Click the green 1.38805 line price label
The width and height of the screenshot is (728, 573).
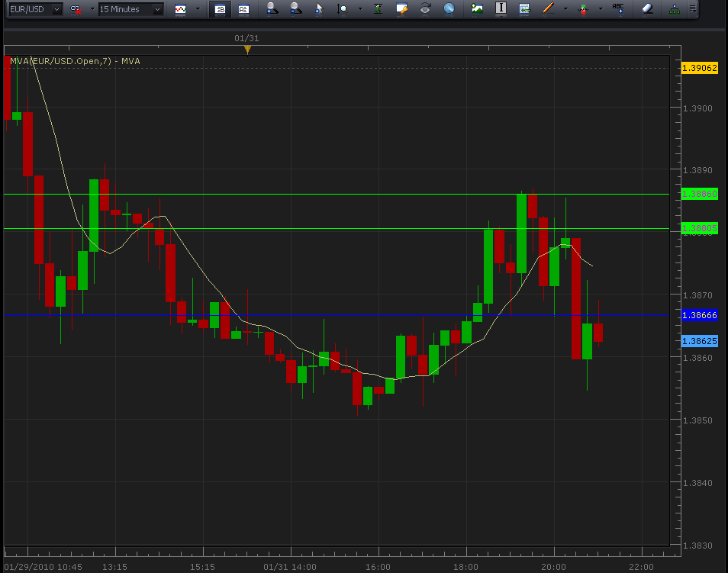pos(700,228)
